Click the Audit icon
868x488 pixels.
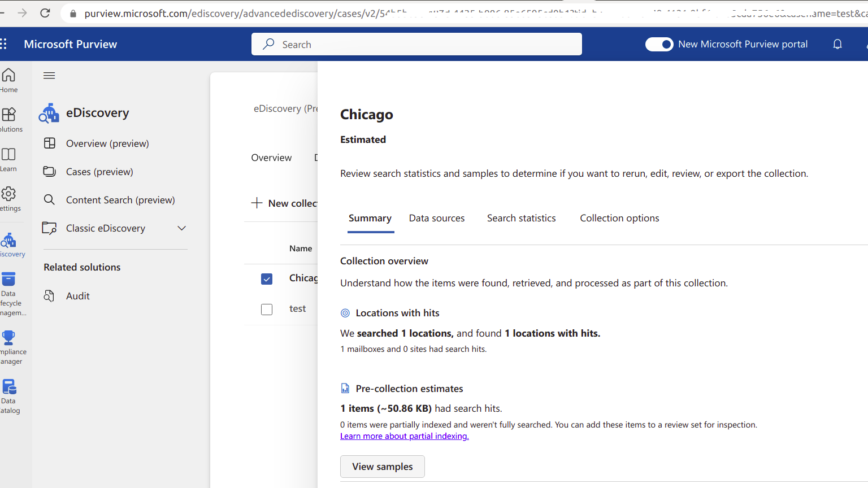tap(49, 296)
